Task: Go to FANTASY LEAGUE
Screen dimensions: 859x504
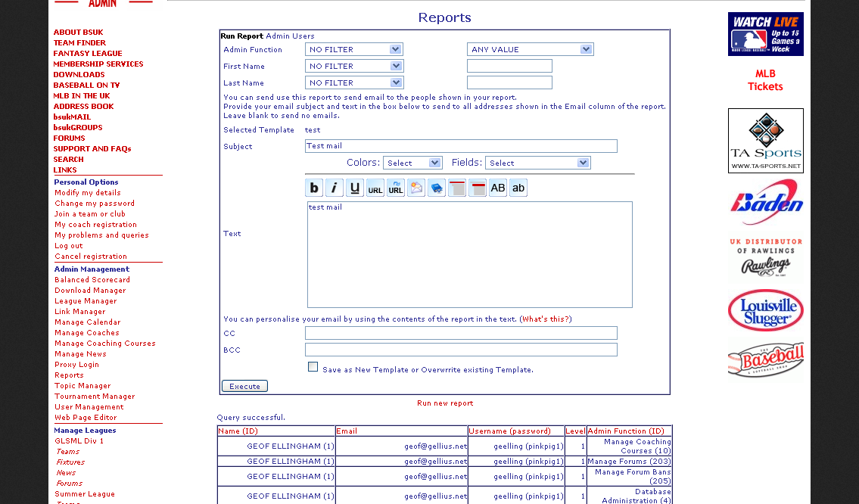Action: coord(88,53)
